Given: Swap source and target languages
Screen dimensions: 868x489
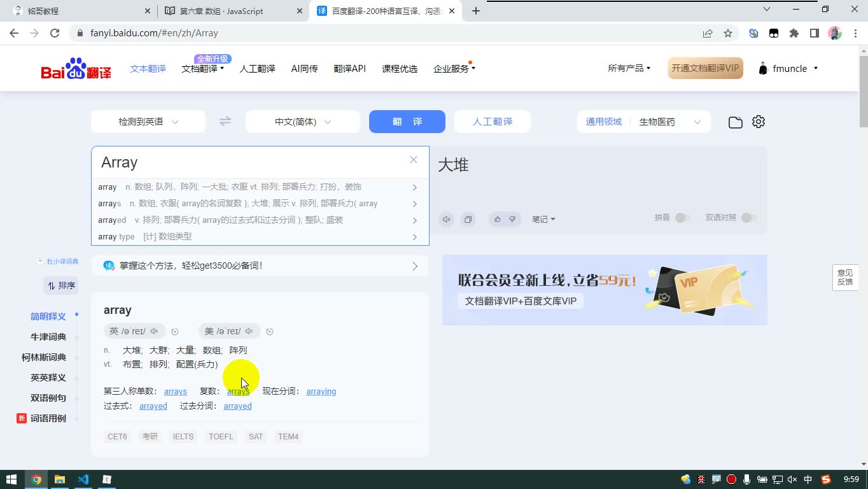Looking at the screenshot, I should coord(225,122).
